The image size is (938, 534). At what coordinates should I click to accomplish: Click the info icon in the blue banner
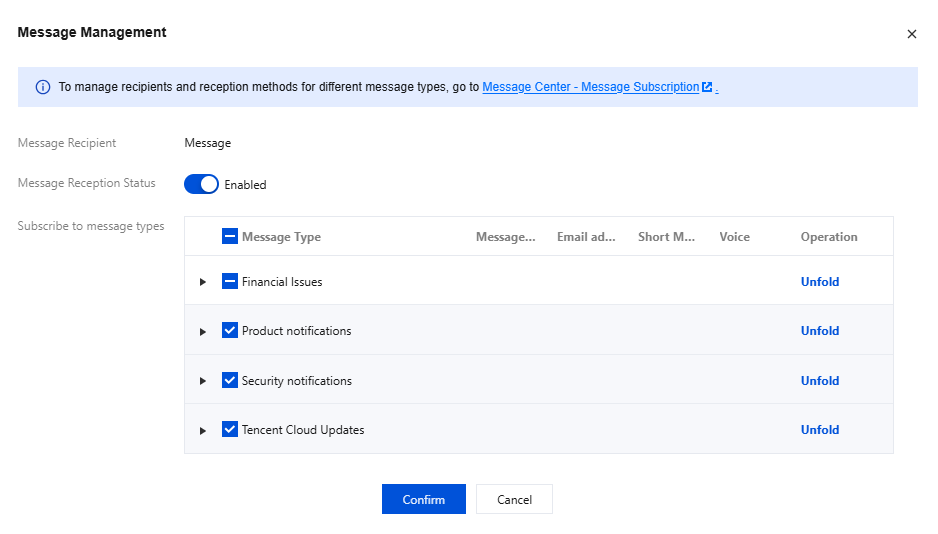click(43, 87)
